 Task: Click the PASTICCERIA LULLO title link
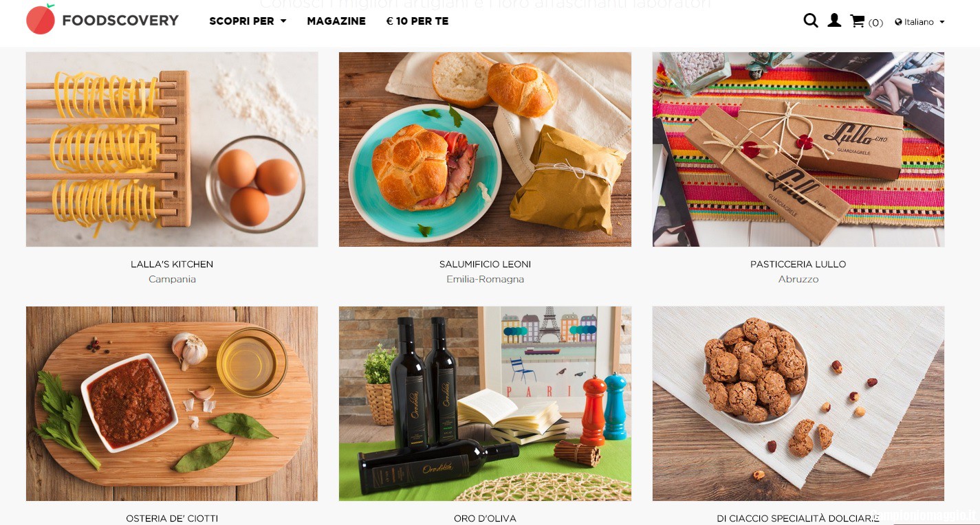798,265
